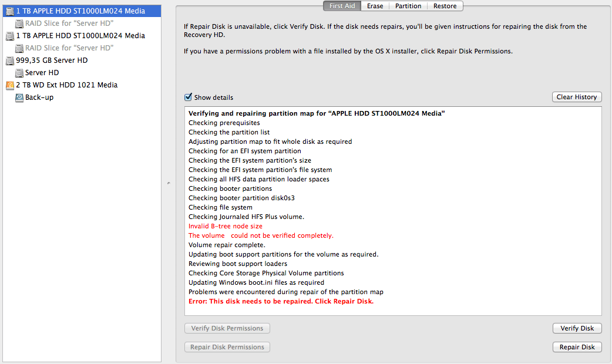The image size is (612, 364).
Task: Click the Verify Disk Permissions button
Action: tap(227, 328)
